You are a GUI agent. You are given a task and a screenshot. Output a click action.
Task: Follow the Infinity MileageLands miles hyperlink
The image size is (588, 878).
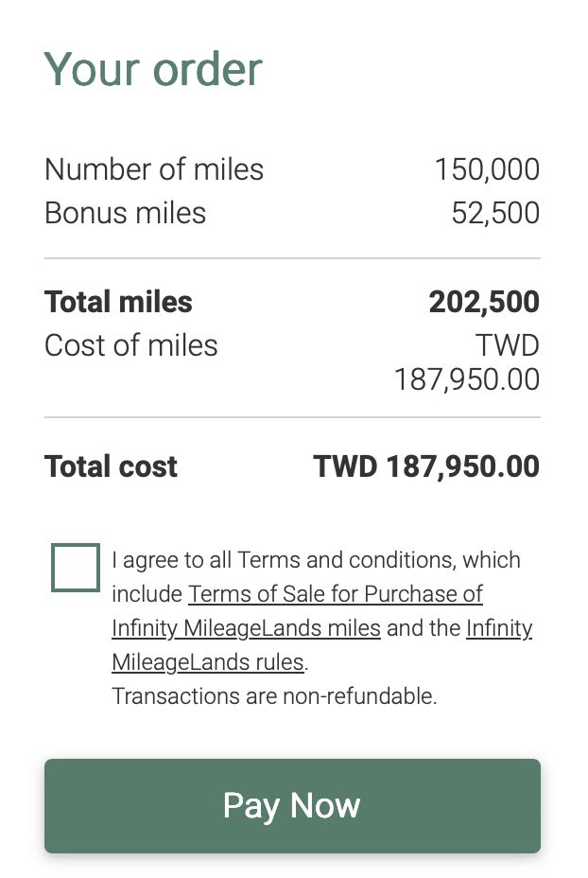(246, 628)
